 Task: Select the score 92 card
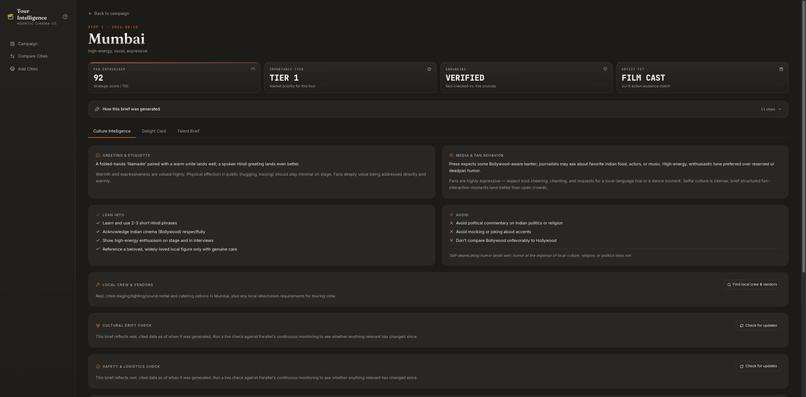[x=174, y=77]
